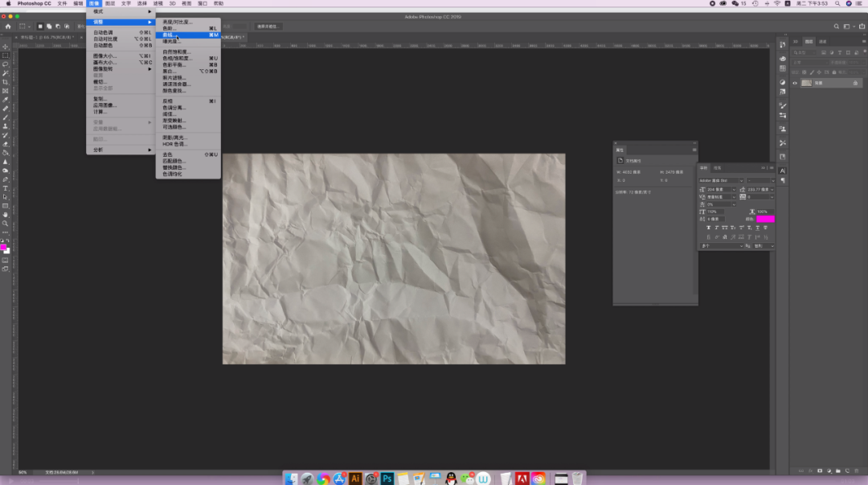Select the background layer thumbnail
The height and width of the screenshot is (485, 868).
(x=806, y=83)
